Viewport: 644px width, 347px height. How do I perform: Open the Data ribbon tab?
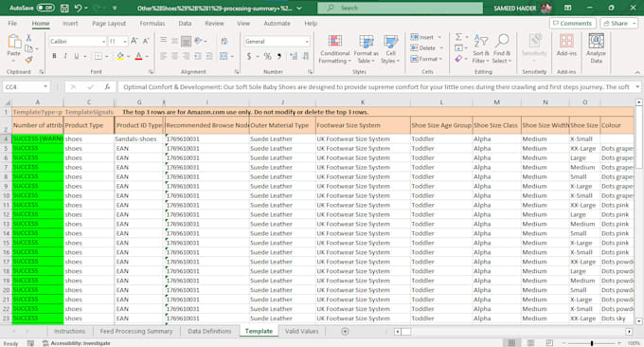tap(185, 24)
